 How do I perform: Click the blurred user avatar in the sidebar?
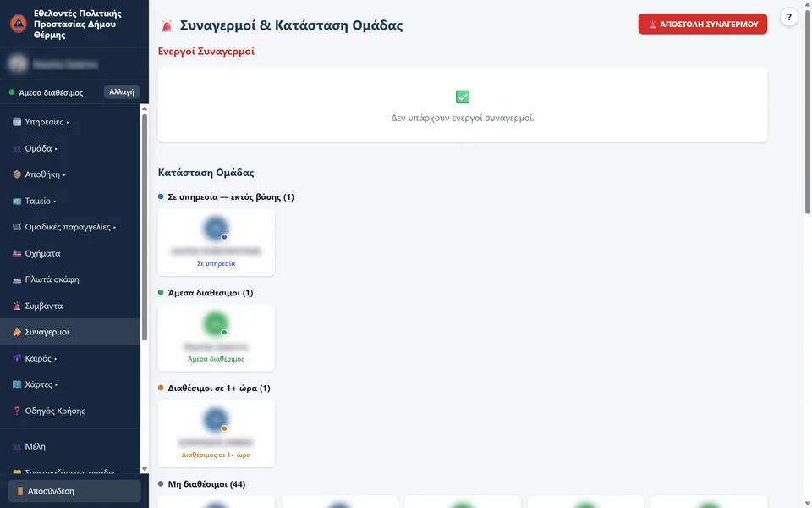click(18, 63)
